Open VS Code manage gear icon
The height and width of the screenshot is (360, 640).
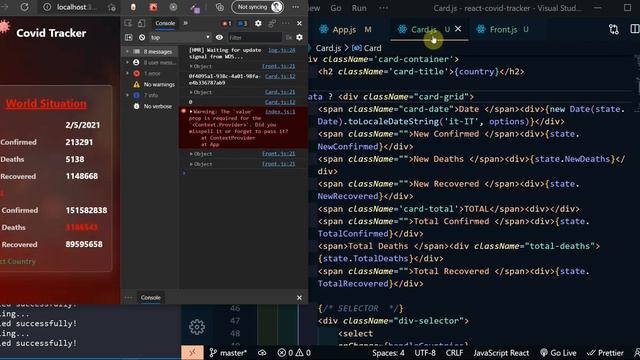197,327
